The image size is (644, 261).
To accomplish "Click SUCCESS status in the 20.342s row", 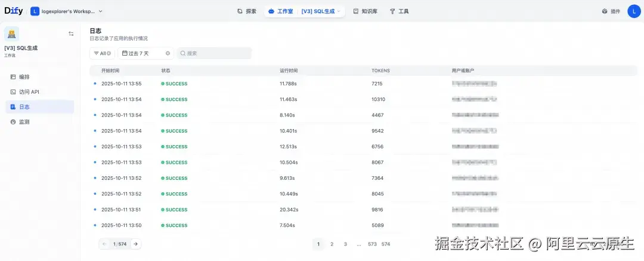I will click(174, 210).
